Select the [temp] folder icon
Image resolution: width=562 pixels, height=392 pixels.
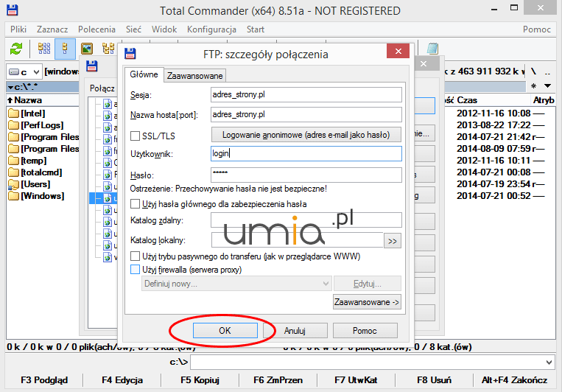coord(13,161)
